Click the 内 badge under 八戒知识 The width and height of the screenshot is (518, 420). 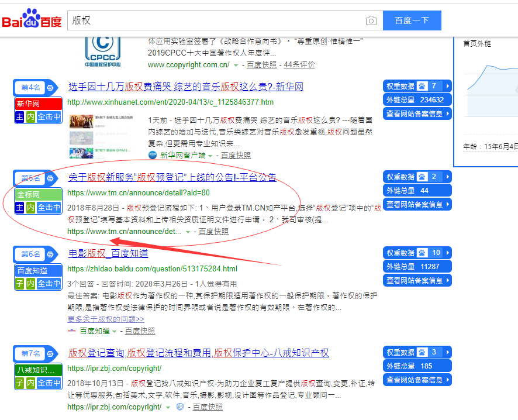point(30,383)
